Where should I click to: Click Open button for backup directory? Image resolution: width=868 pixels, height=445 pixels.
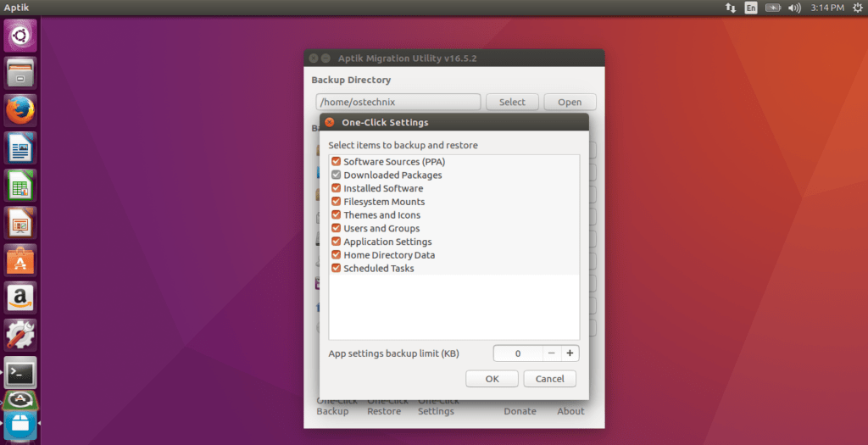pyautogui.click(x=570, y=102)
